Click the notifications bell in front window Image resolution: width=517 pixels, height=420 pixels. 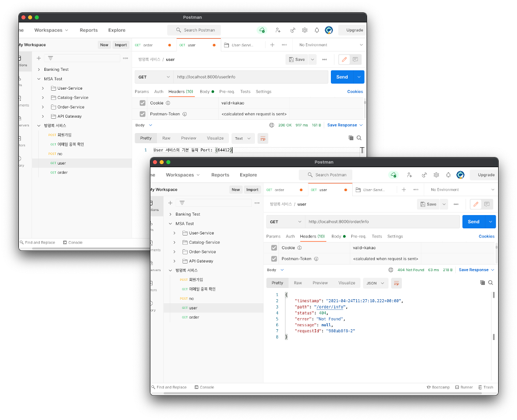pos(448,175)
